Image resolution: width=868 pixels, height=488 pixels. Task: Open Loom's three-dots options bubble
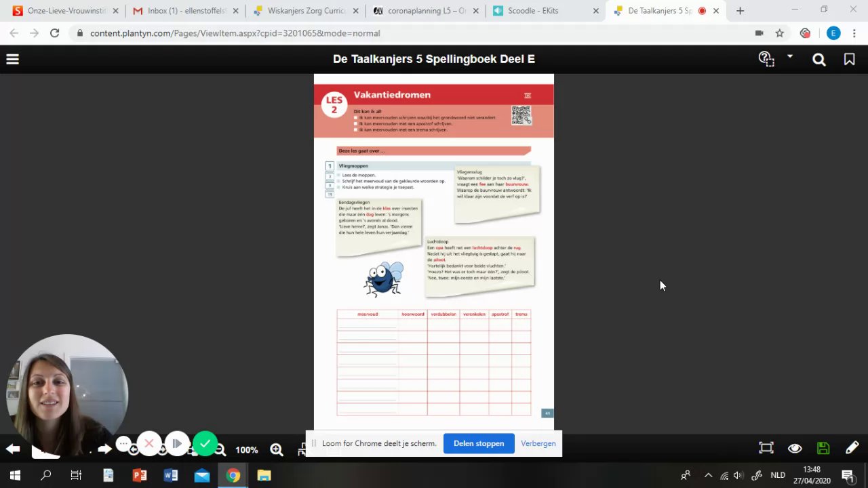pyautogui.click(x=123, y=444)
